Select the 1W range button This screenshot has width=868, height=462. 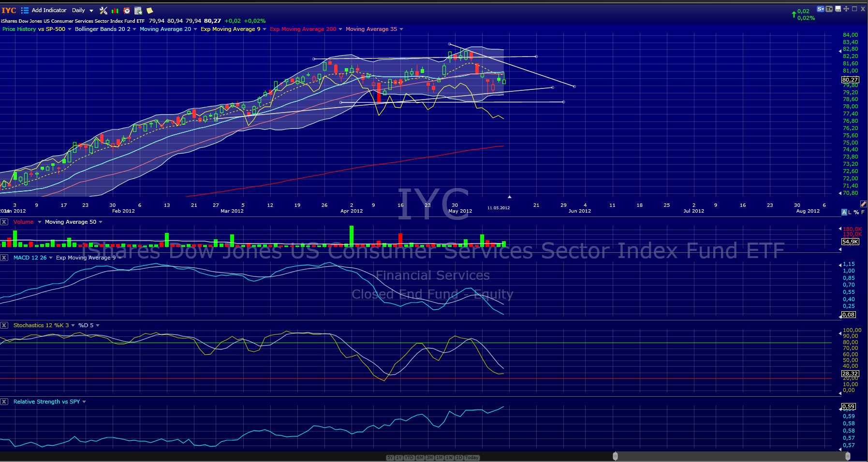coord(449,458)
